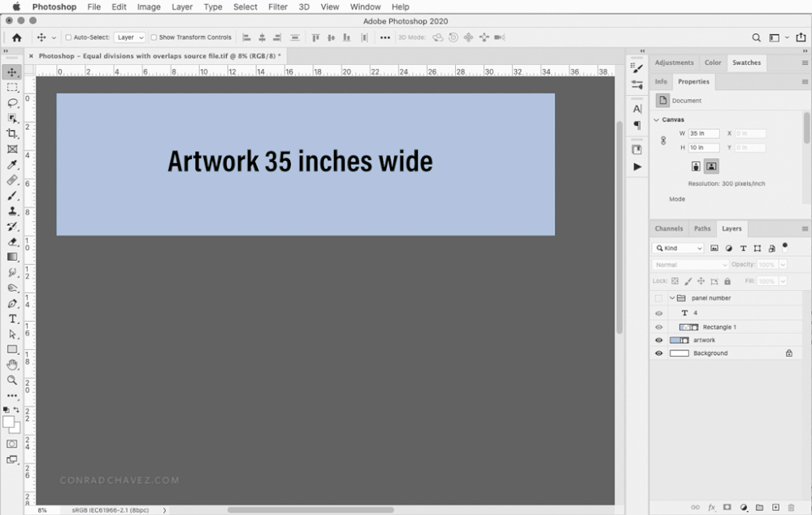
Task: Hide the Rectangle 1 layer
Action: (658, 327)
